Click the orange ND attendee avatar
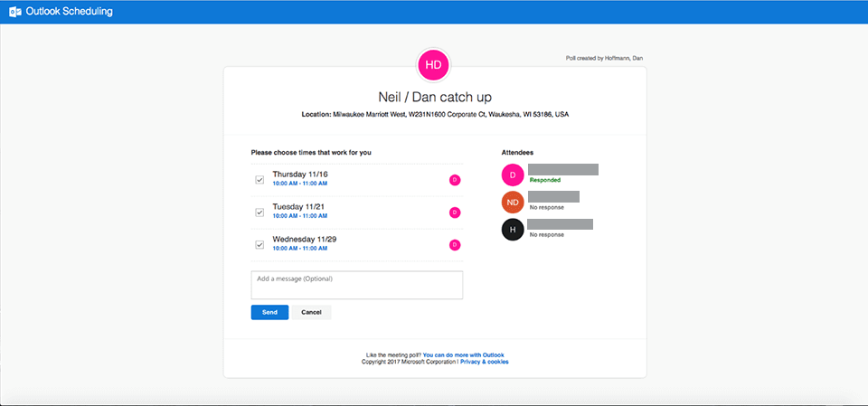 click(513, 202)
